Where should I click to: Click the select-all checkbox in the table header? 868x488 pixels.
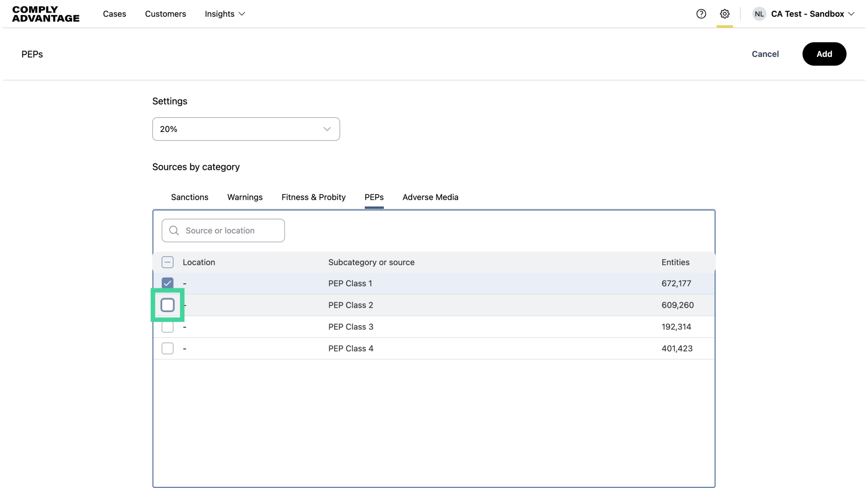coord(167,262)
